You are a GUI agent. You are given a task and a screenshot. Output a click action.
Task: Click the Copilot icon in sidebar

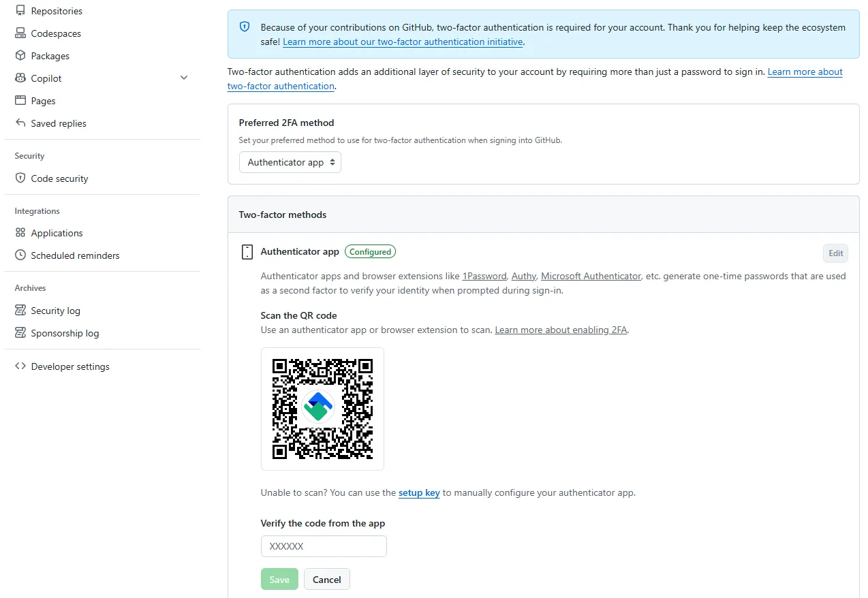pyautogui.click(x=20, y=78)
